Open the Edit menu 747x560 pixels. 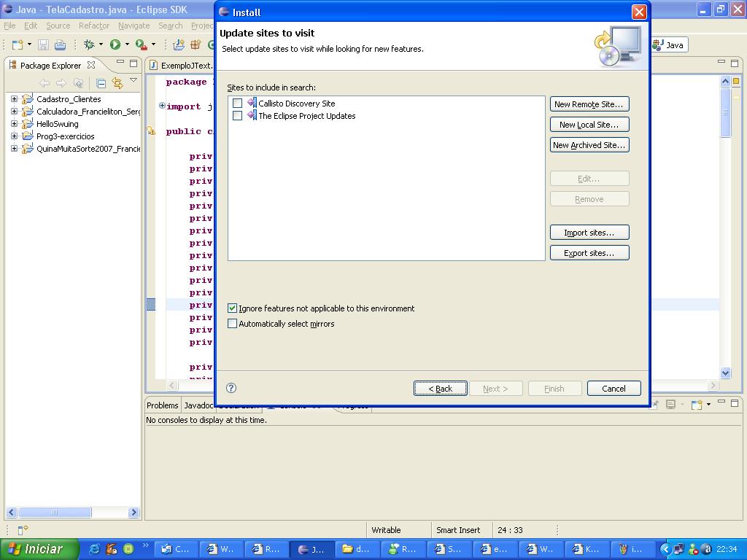click(31, 26)
